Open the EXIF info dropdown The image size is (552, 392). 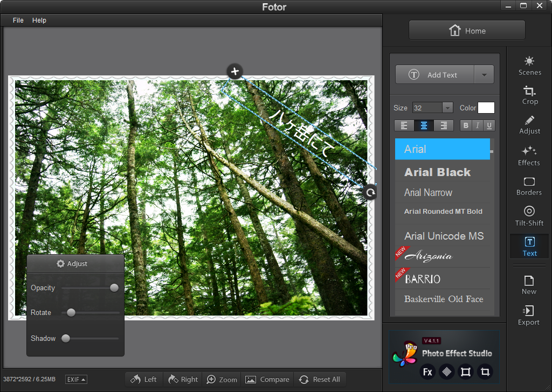coord(76,379)
